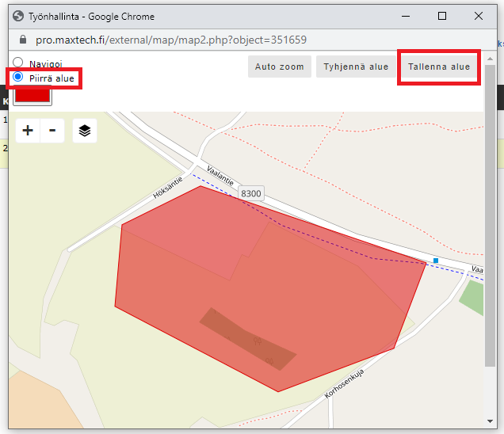Open the red color swatch picker

(x=32, y=96)
